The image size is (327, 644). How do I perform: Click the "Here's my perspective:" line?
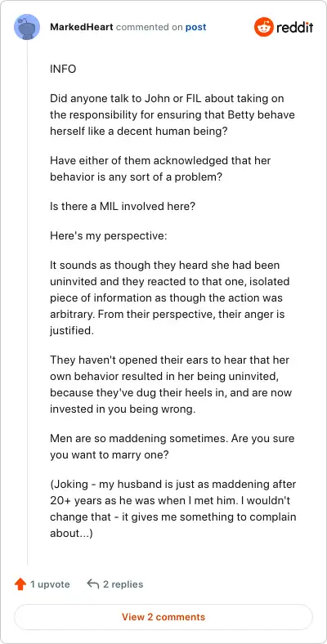(x=109, y=236)
